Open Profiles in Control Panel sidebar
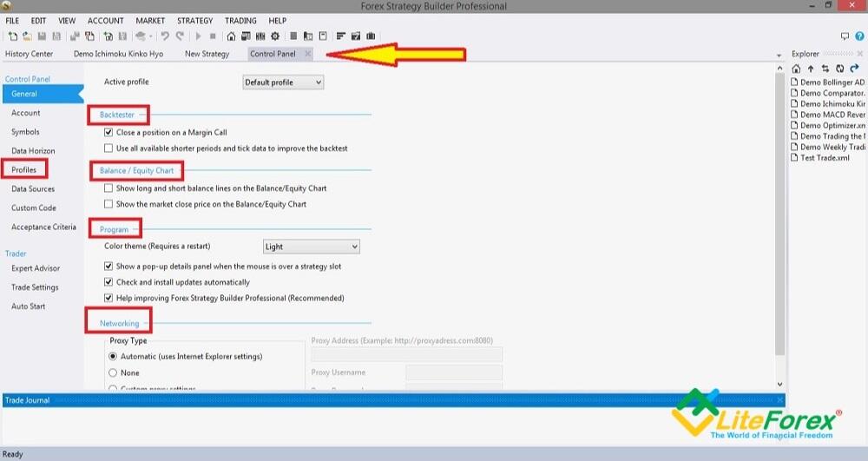Image resolution: width=868 pixels, height=461 pixels. (24, 170)
